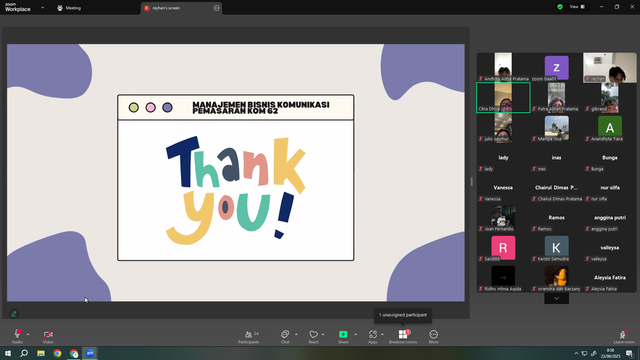Switch to the Meeting tab
Screen dimensions: 640x360
[x=69, y=8]
